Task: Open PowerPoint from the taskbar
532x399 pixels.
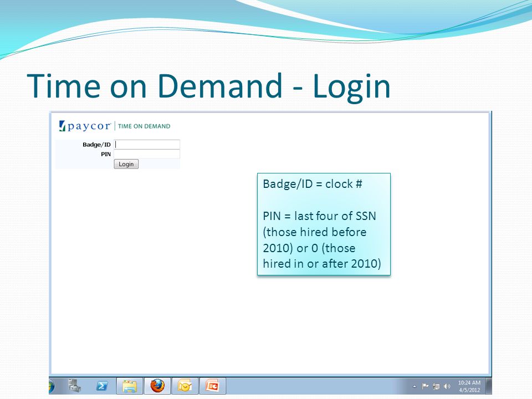Action: [x=213, y=386]
